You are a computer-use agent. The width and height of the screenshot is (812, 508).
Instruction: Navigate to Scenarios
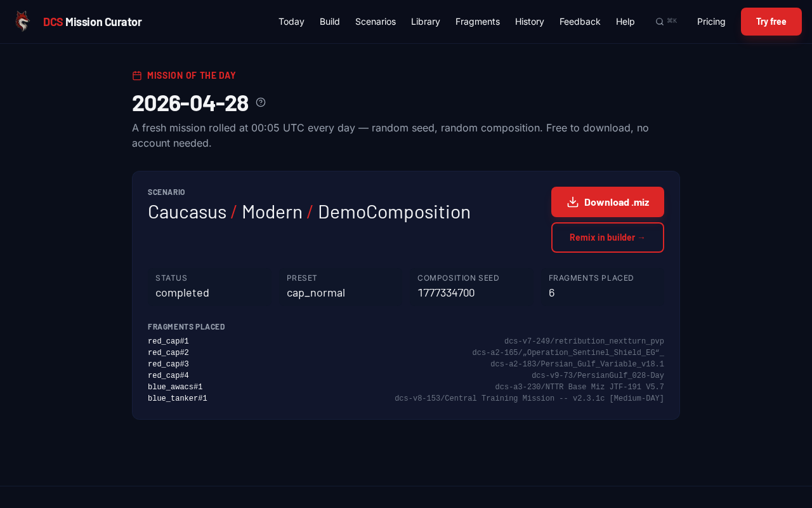pos(376,22)
